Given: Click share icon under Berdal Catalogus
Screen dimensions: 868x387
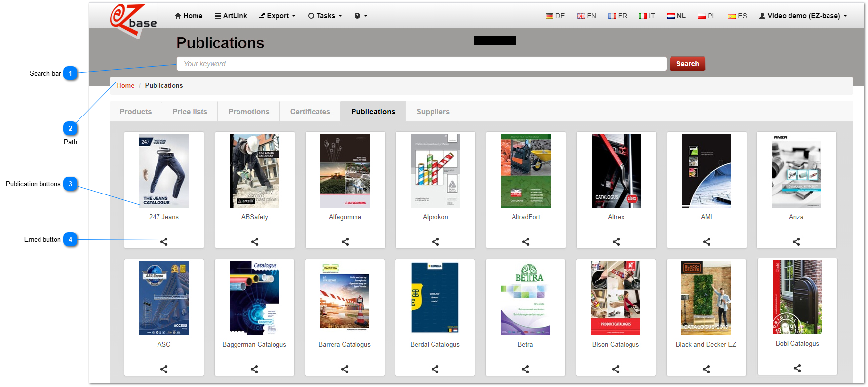Looking at the screenshot, I should click(435, 369).
